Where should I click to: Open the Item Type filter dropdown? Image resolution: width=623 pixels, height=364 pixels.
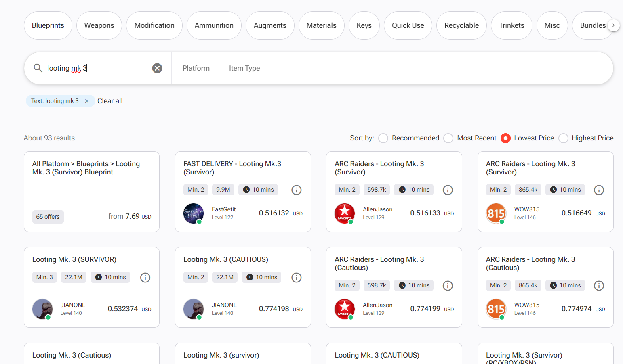tap(244, 68)
